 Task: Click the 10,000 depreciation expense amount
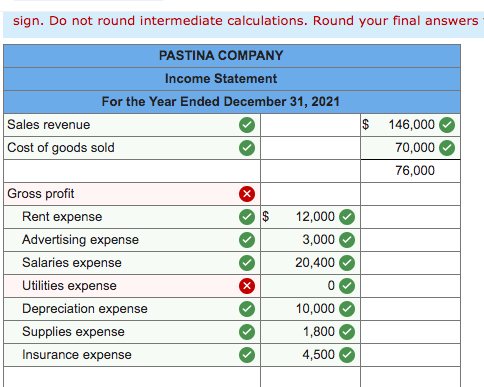315,309
